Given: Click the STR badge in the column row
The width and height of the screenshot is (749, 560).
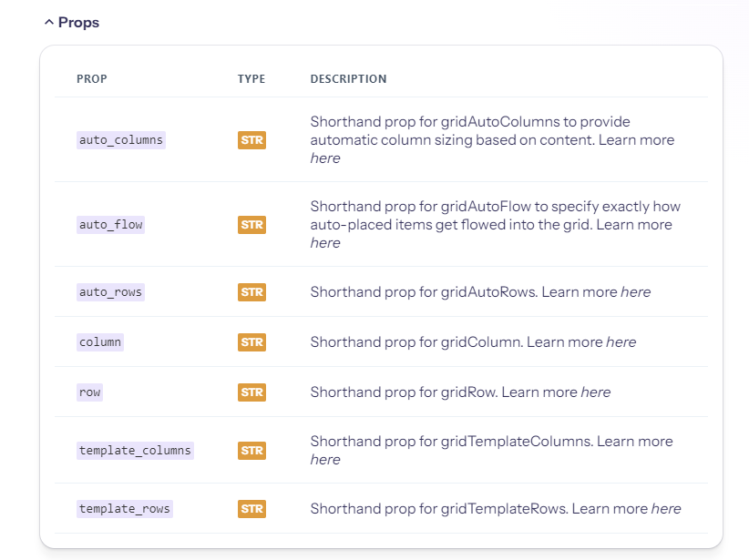Looking at the screenshot, I should (251, 342).
